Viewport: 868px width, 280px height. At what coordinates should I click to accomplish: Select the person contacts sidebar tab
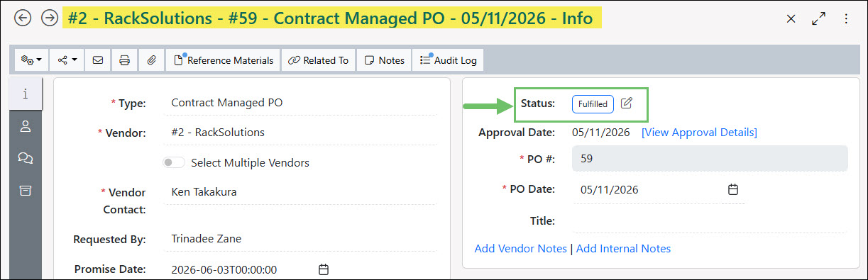[26, 126]
